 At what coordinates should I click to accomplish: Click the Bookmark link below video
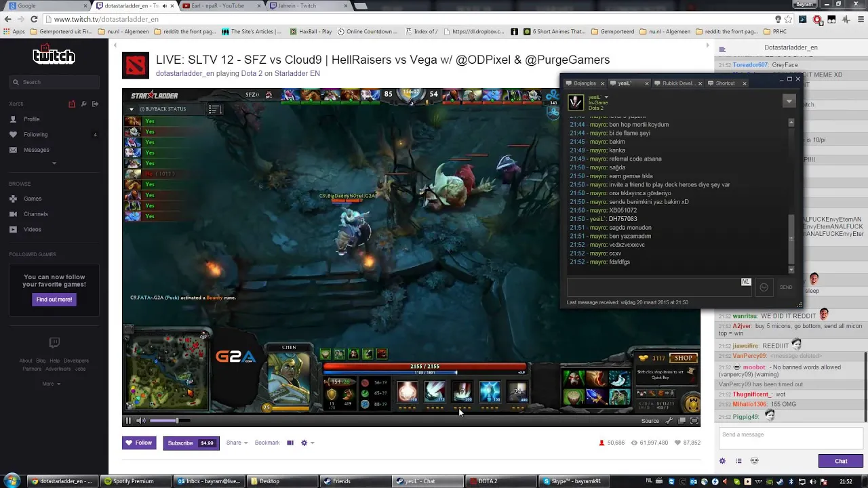[x=267, y=443]
